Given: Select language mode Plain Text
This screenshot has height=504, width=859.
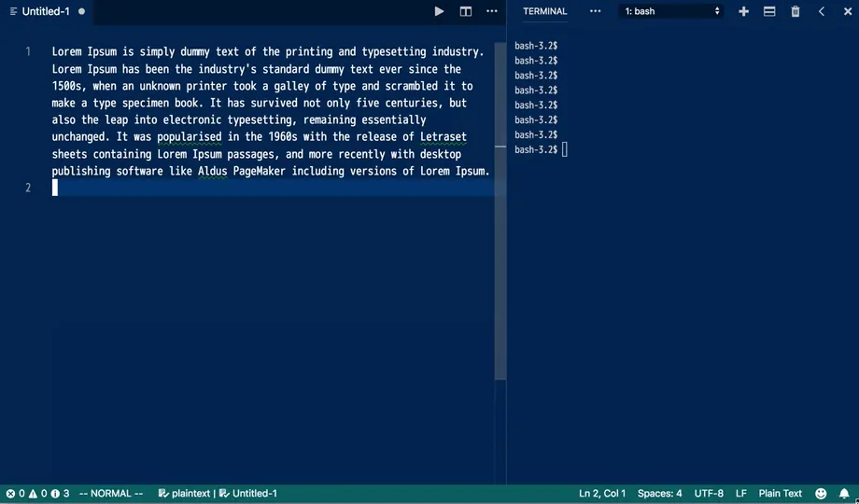Looking at the screenshot, I should (781, 493).
